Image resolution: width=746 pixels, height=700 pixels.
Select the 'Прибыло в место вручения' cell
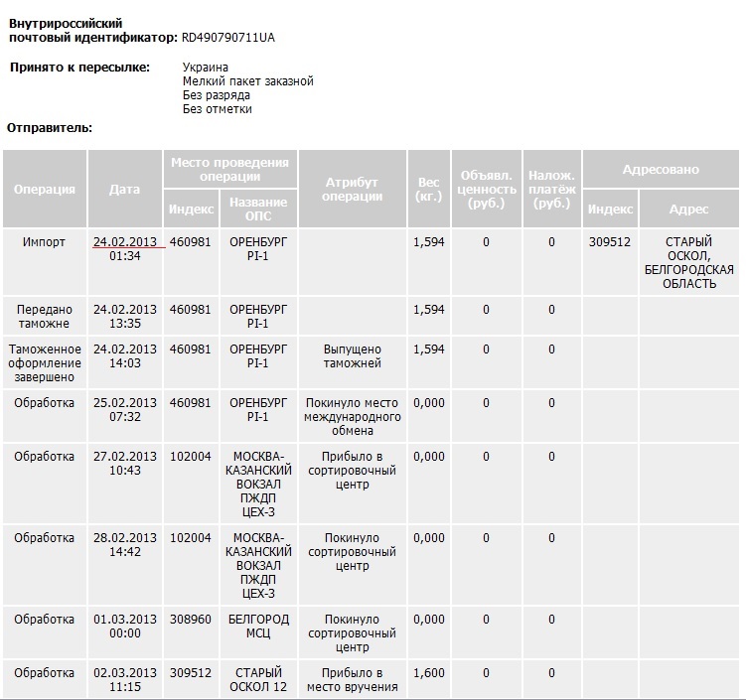tap(353, 680)
